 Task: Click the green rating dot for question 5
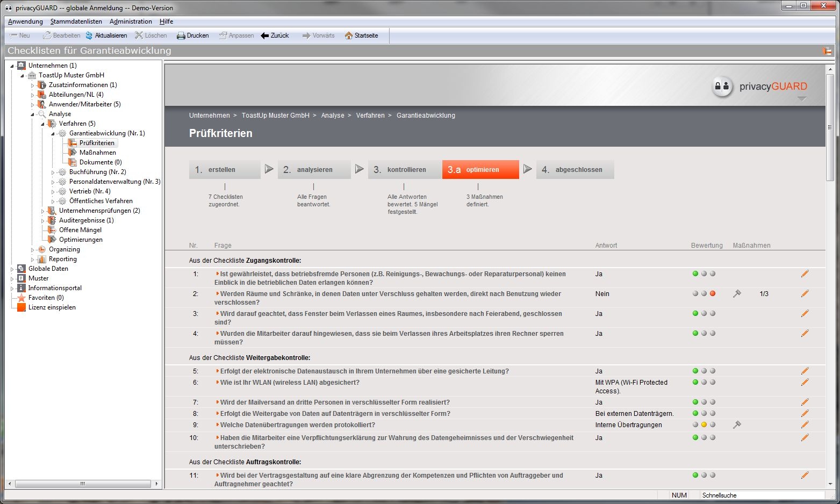(695, 371)
